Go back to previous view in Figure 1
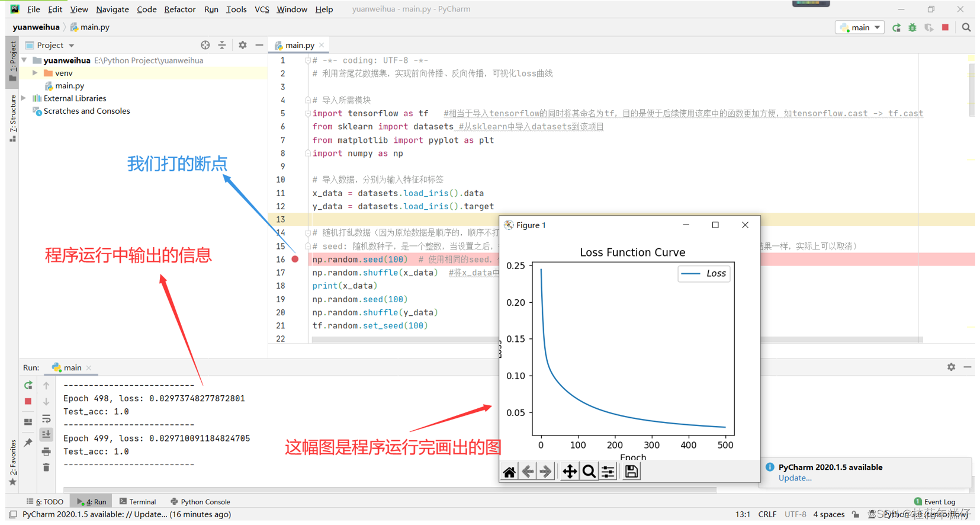The image size is (980, 525). 528,472
